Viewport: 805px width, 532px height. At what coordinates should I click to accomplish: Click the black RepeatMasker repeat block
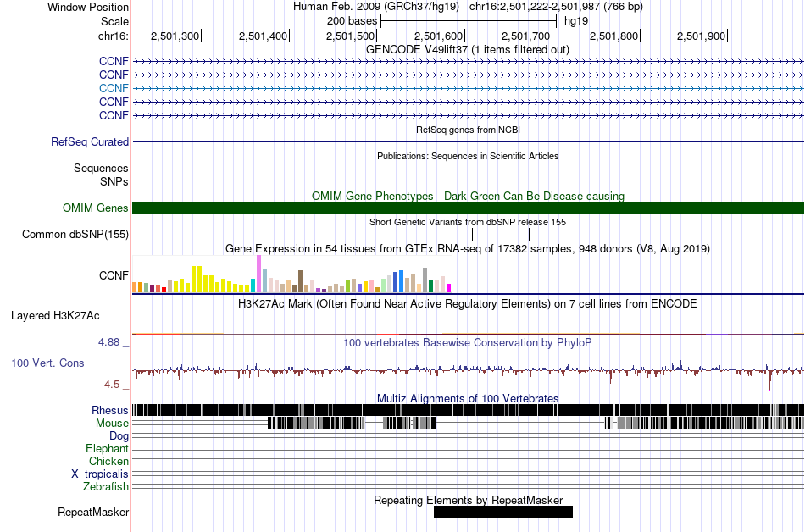503,512
